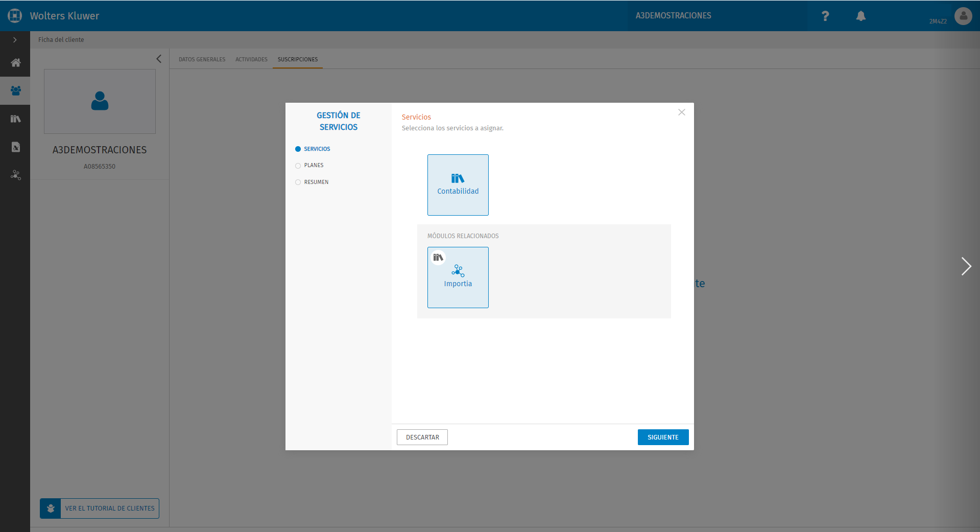Image resolution: width=980 pixels, height=532 pixels.
Task: Expand the left navigation sidebar
Action: pos(15,40)
